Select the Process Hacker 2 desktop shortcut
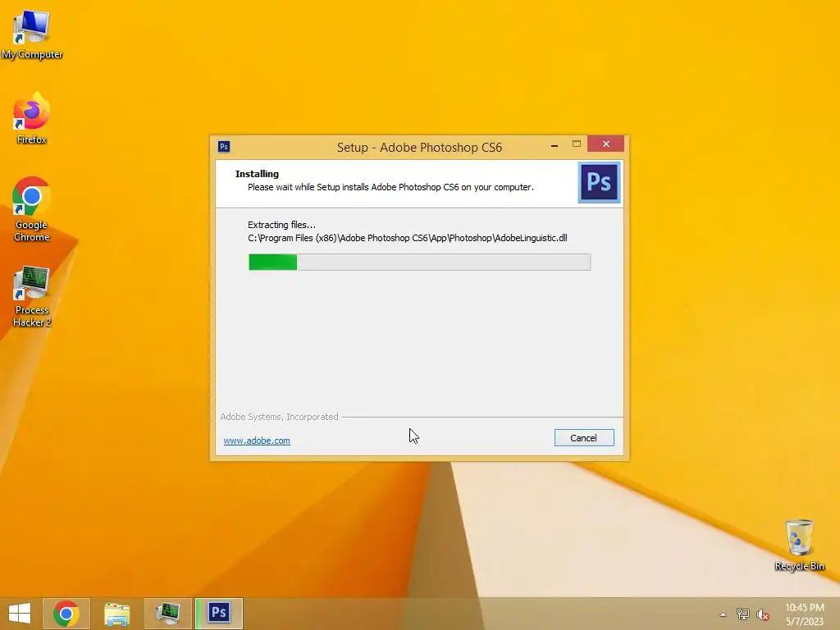The image size is (840, 630). [x=32, y=295]
